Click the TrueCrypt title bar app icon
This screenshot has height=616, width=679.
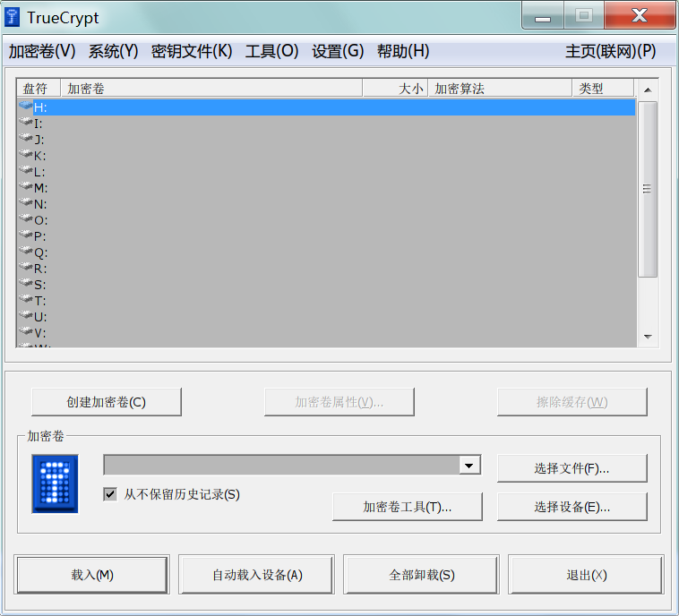[x=12, y=17]
